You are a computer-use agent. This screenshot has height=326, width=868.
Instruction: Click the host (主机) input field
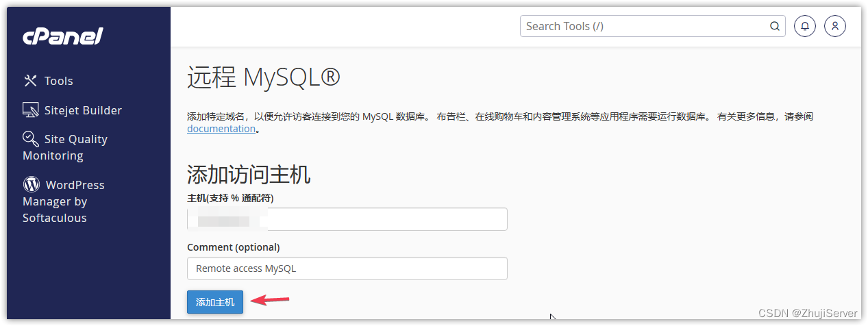coord(347,219)
